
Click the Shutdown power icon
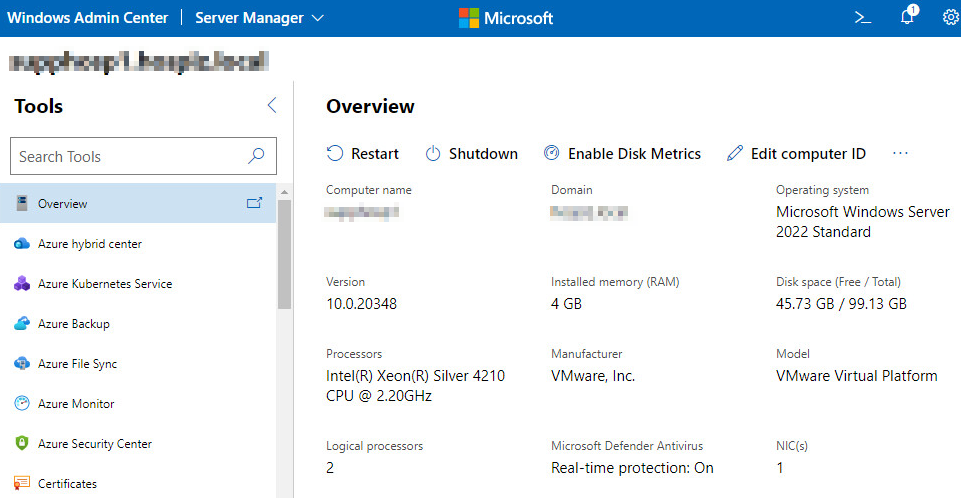(433, 153)
